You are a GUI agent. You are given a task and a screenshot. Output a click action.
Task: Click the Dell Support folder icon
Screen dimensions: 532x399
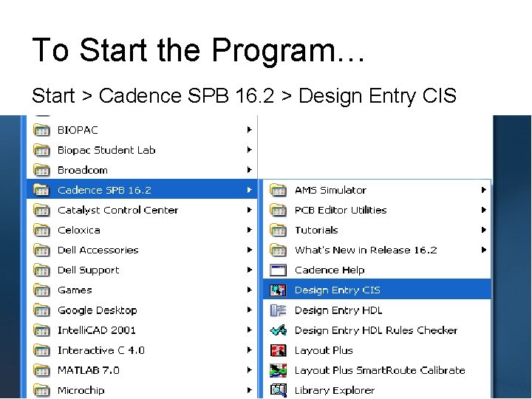click(x=41, y=270)
